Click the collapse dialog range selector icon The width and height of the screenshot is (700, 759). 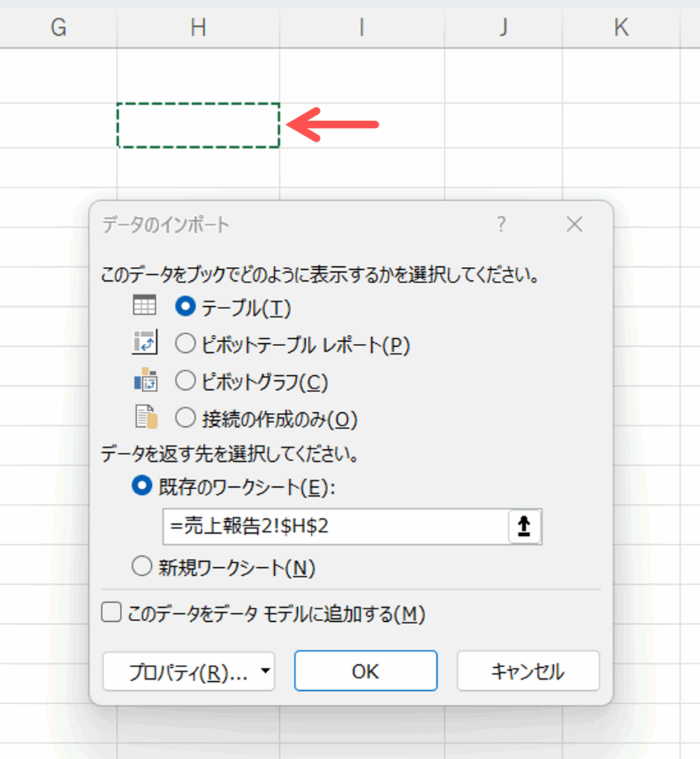point(524,527)
